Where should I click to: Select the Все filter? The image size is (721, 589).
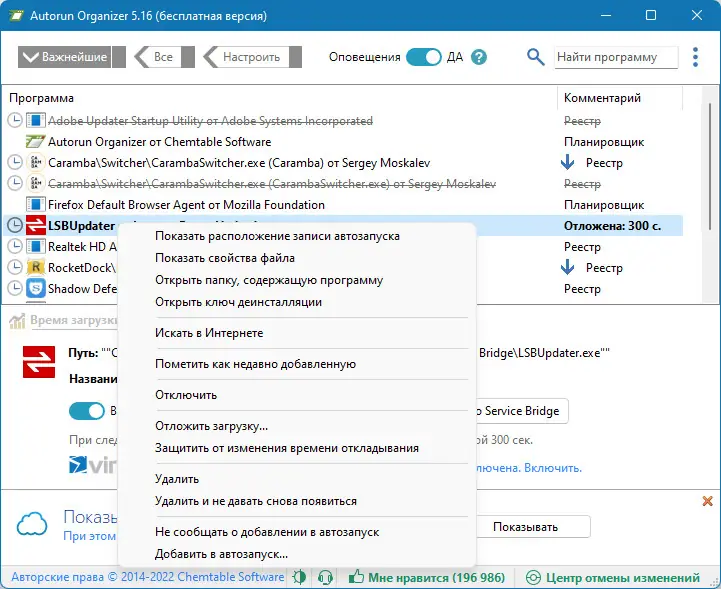[x=165, y=57]
